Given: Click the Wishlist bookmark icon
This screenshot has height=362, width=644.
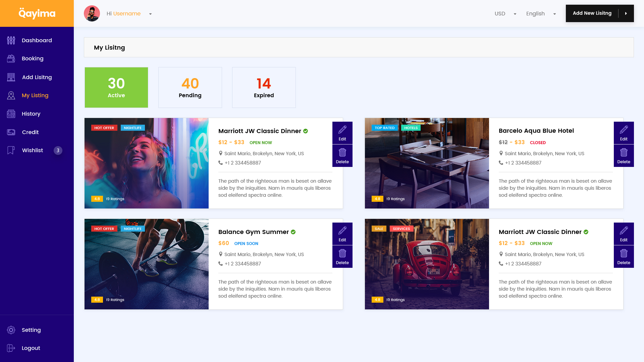Looking at the screenshot, I should point(11,150).
